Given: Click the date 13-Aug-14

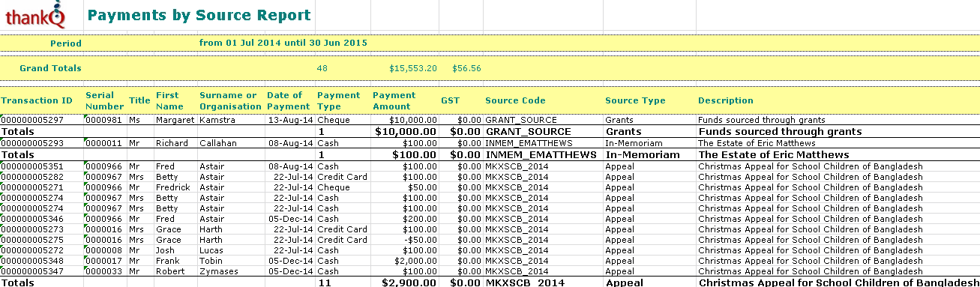Looking at the screenshot, I should tap(290, 120).
